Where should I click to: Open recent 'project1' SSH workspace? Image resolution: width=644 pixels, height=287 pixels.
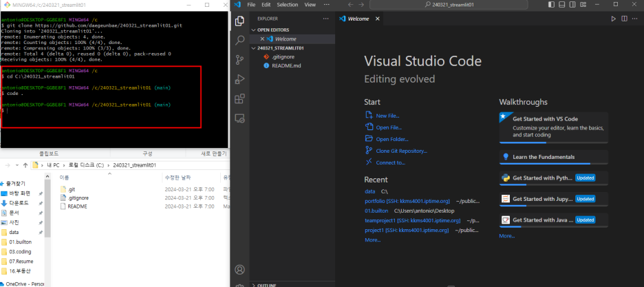click(407, 231)
